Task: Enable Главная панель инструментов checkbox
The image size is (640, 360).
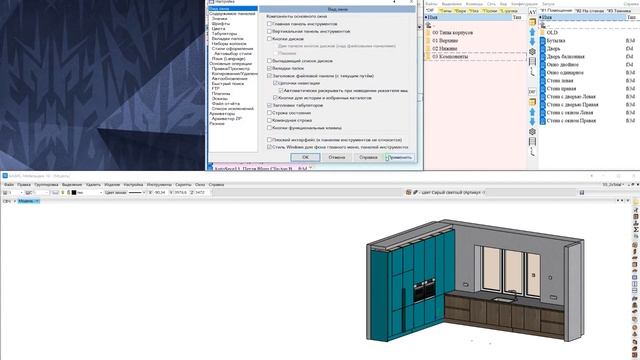Action: tap(269, 24)
